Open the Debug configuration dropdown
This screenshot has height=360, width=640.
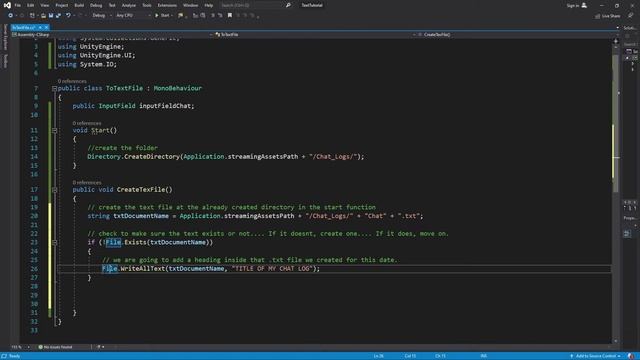tap(102, 16)
